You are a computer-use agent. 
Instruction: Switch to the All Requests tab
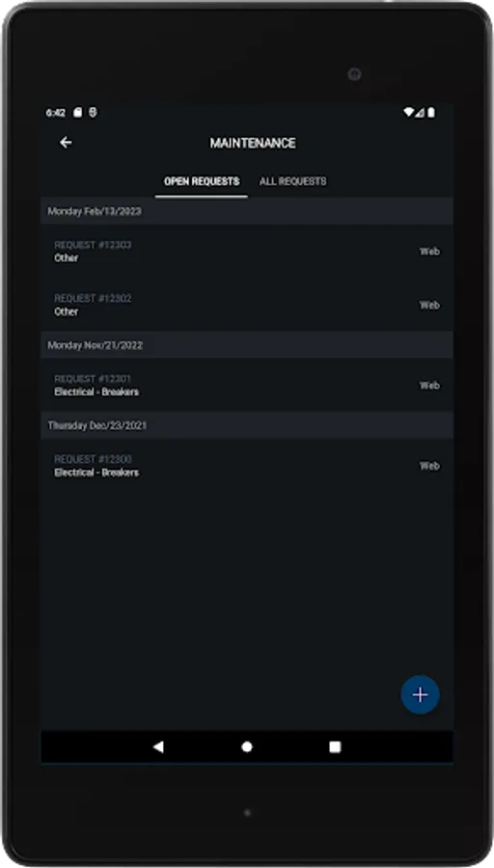[293, 181]
